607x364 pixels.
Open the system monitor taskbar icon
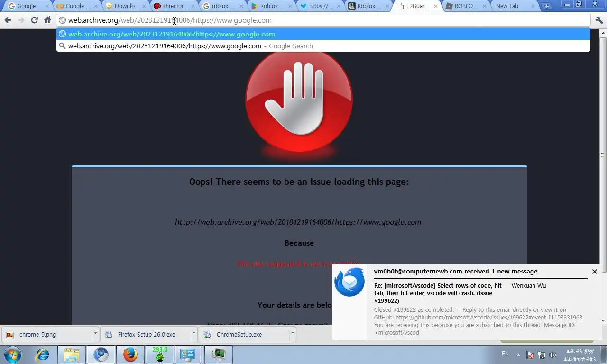[218, 355]
